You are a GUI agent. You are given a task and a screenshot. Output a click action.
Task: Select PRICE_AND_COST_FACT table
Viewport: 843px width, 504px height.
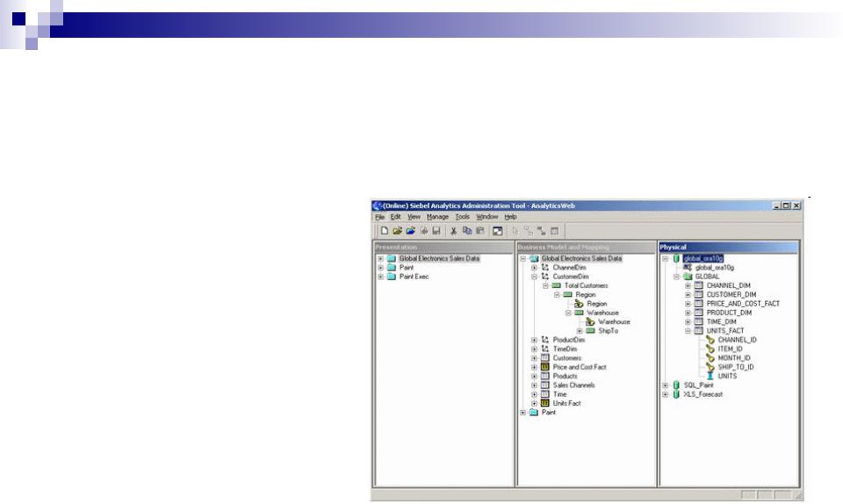pos(743,304)
